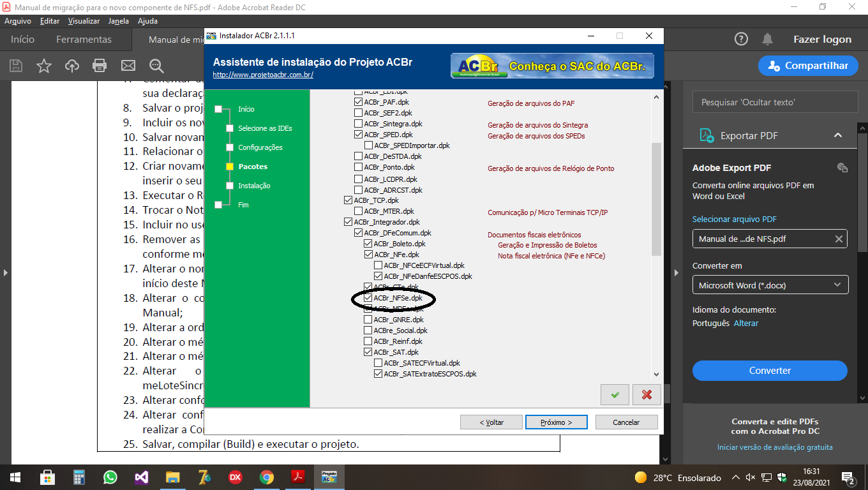868x490 pixels.
Task: Click the Exportar PDF tool icon
Action: tap(707, 135)
